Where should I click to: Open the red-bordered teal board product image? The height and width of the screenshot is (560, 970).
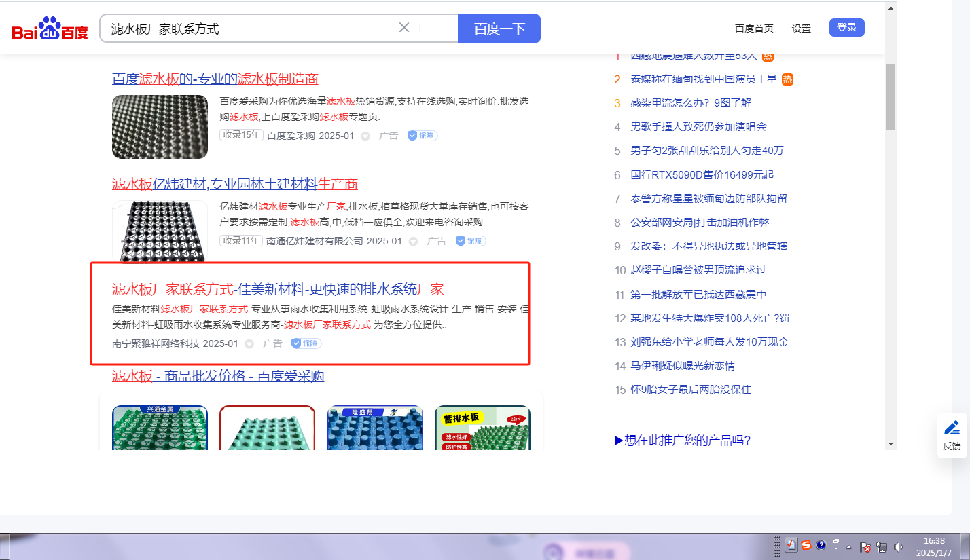click(x=268, y=428)
